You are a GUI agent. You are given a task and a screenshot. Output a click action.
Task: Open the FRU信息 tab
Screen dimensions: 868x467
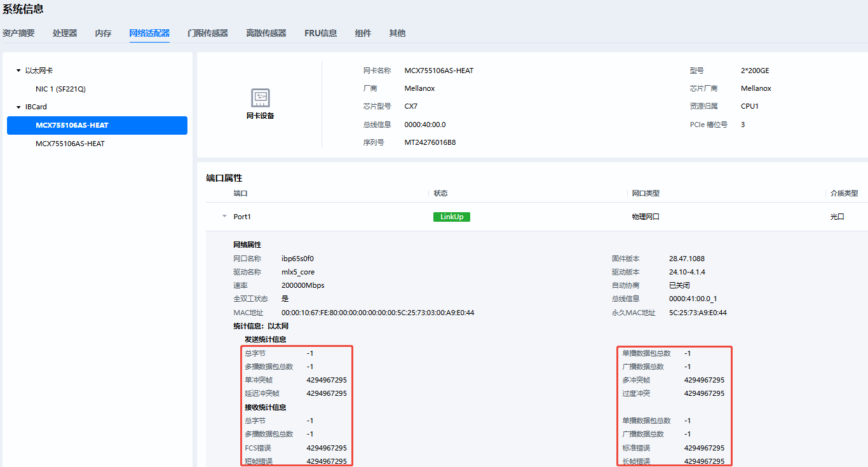321,33
